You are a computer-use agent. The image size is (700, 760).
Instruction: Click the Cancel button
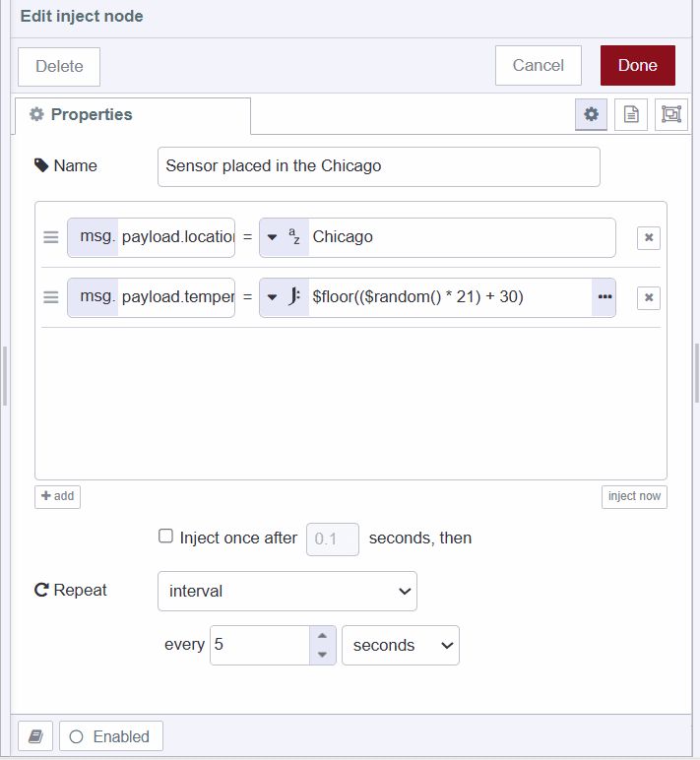539,65
